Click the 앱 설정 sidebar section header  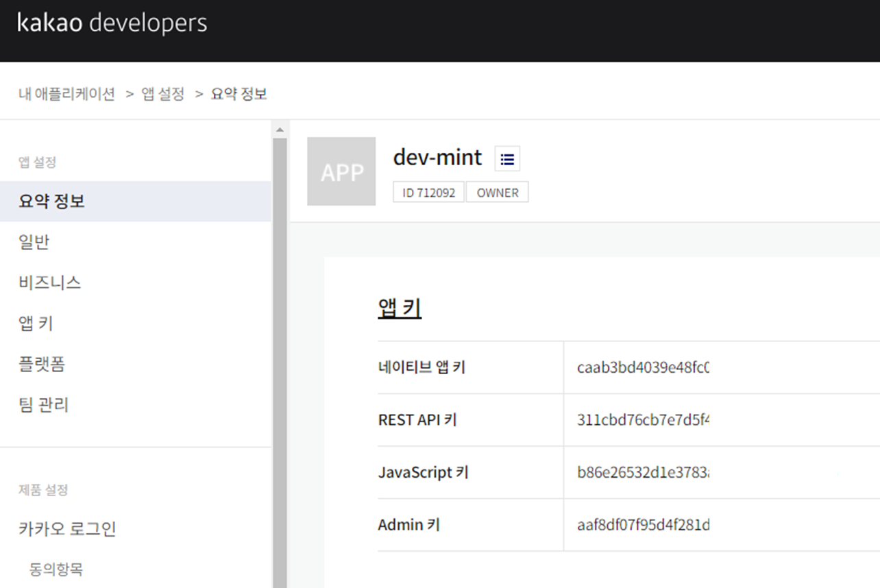[x=37, y=162]
